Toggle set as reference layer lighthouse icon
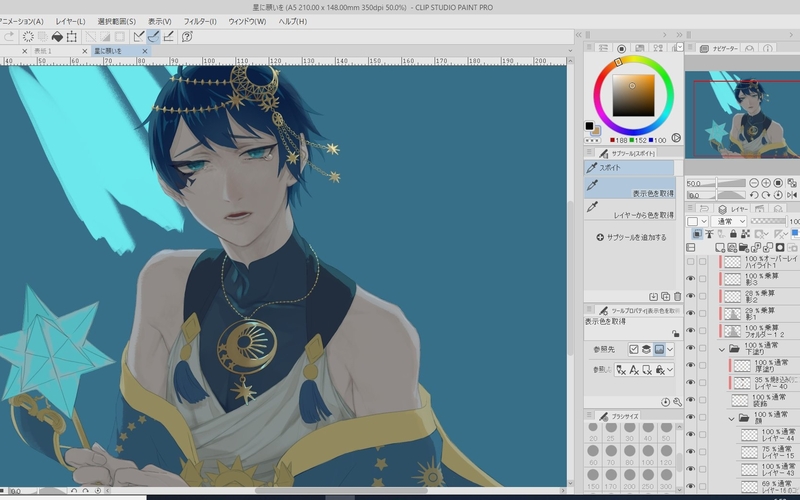This screenshot has width=800, height=500. coord(709,234)
